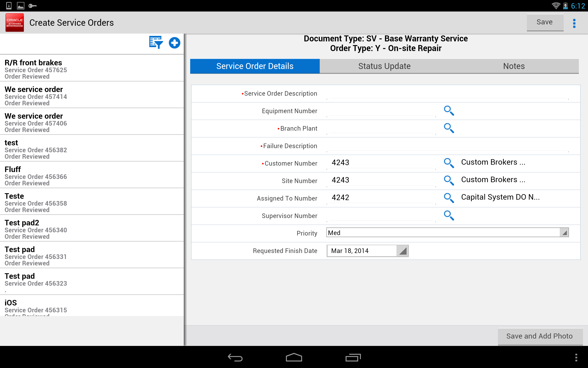Select the R/R front brakes order
This screenshot has width=588, height=368.
click(92, 68)
